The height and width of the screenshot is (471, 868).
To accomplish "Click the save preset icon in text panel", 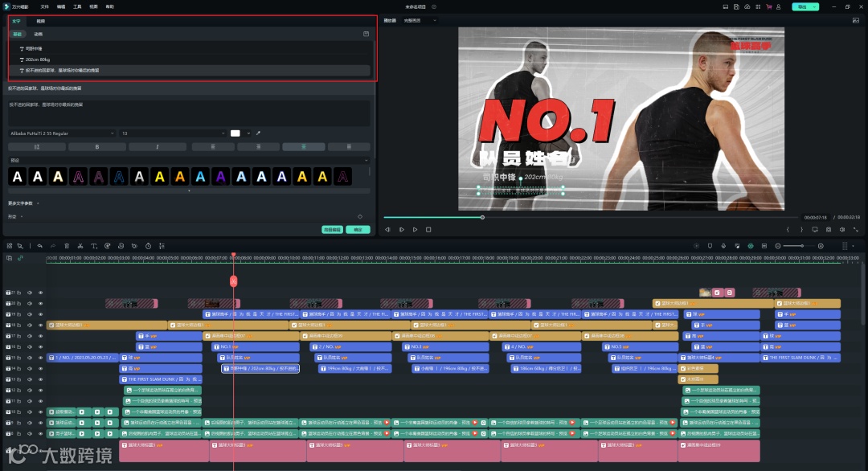I will click(366, 34).
